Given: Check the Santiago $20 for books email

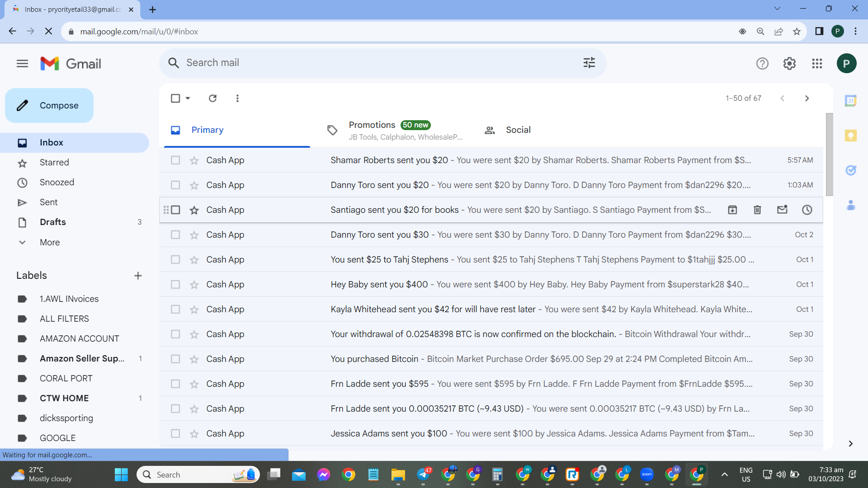Looking at the screenshot, I should pyautogui.click(x=175, y=210).
